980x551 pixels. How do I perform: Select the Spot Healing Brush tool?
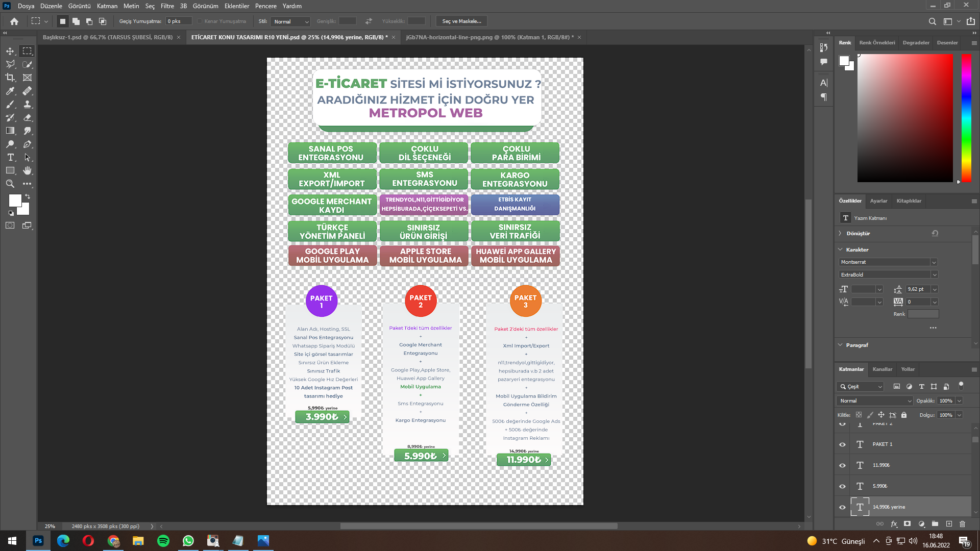click(x=27, y=91)
